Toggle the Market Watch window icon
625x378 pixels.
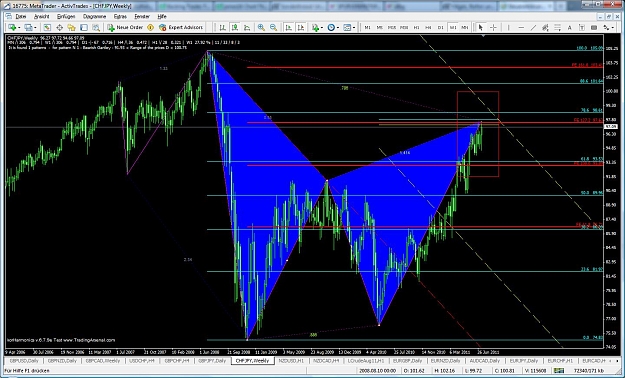tap(47, 28)
